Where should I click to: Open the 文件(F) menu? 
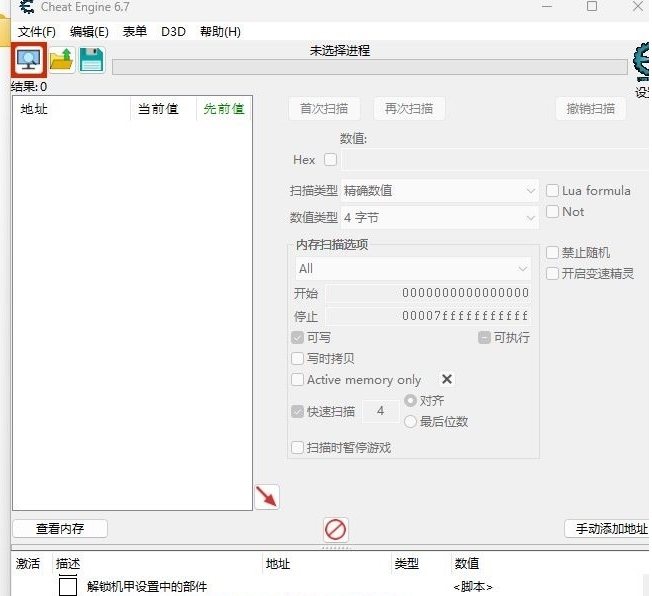coord(37,32)
